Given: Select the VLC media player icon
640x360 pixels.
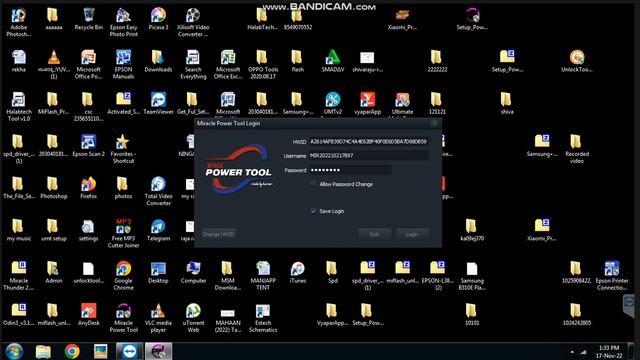Looking at the screenshot, I should (158, 318).
